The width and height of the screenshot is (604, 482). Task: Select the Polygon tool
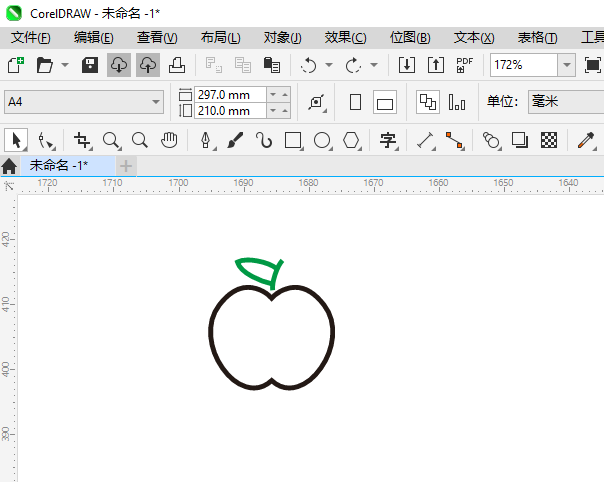point(352,140)
